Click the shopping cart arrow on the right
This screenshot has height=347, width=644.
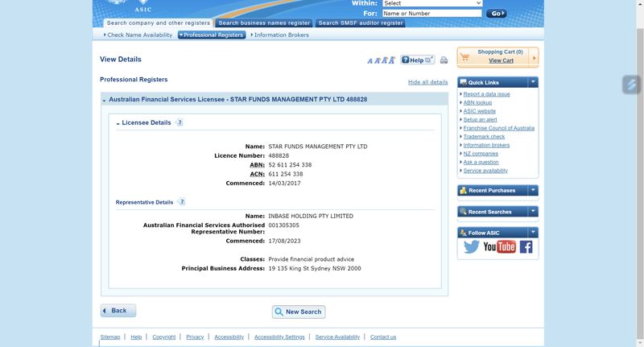tap(534, 58)
